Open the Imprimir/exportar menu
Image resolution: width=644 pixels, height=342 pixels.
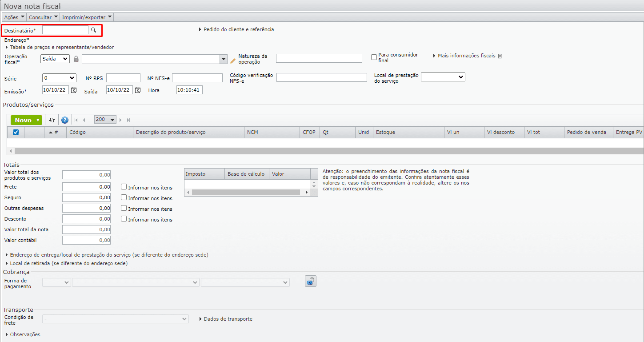87,17
